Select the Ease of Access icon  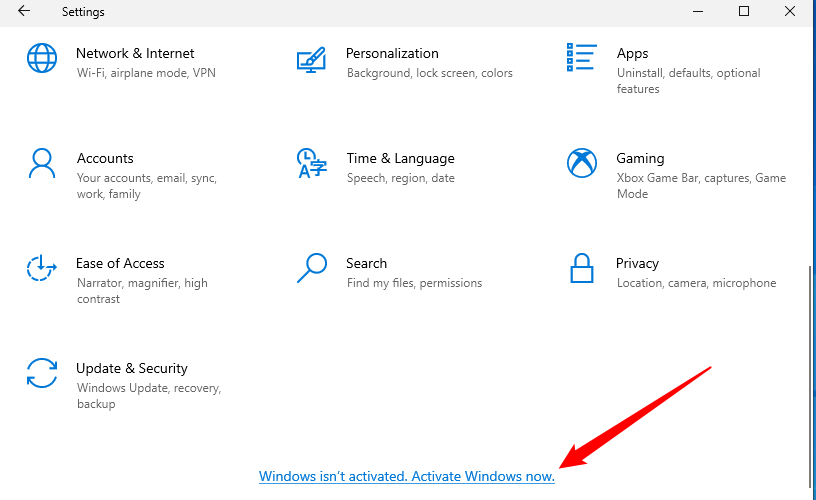42,268
